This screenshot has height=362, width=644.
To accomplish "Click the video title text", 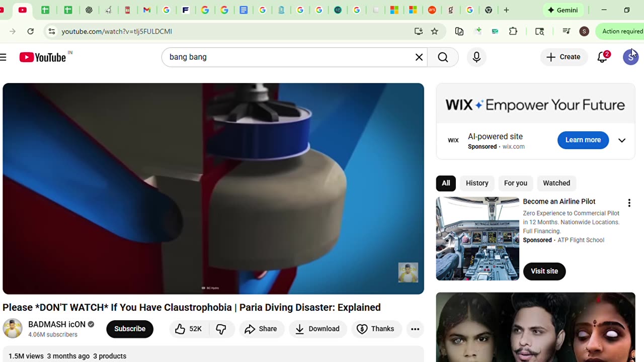I will pos(192,307).
